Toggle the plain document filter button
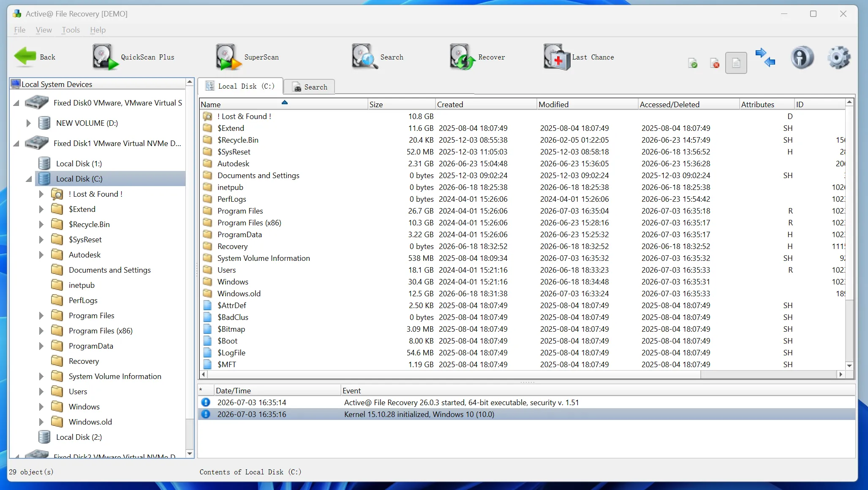Image resolution: width=868 pixels, height=490 pixels. [x=736, y=63]
